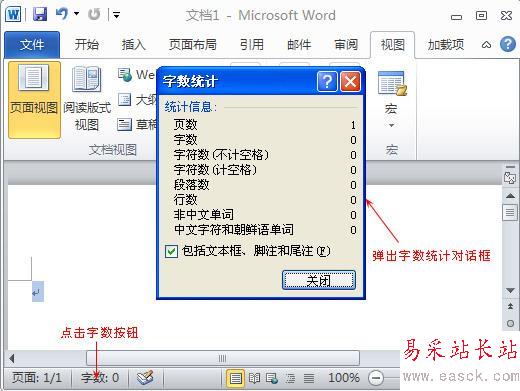Toggle the ruler button above scrollbar
520x391 pixels.
(x=510, y=178)
